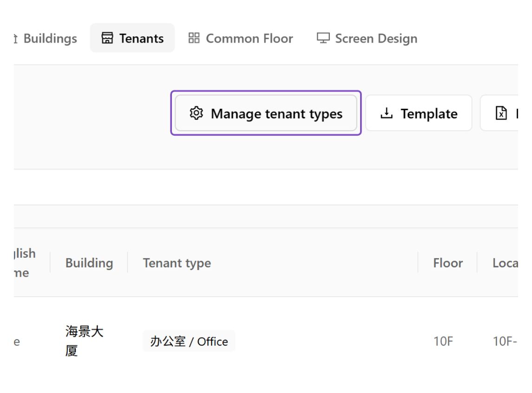This screenshot has height=393, width=532.
Task: Click the 10F floor cell
Action: tap(443, 341)
